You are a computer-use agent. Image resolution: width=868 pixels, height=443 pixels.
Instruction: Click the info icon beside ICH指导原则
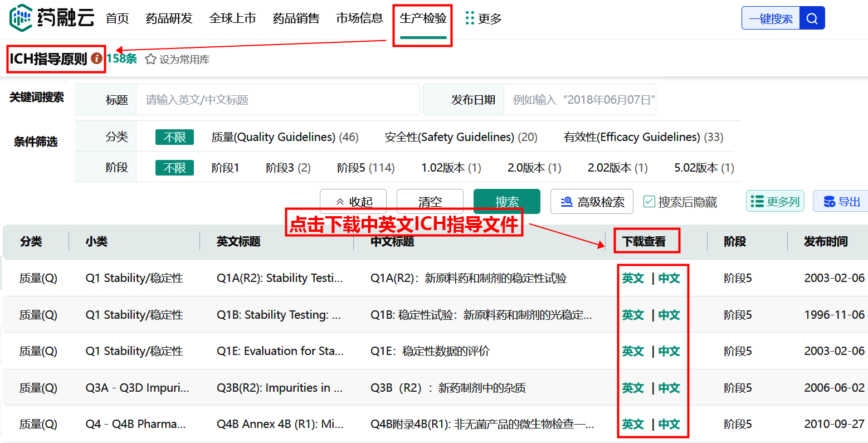point(97,58)
